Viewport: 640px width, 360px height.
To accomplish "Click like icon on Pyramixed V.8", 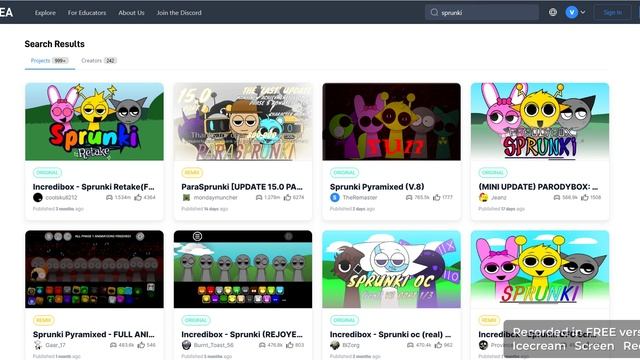I will pos(437,198).
